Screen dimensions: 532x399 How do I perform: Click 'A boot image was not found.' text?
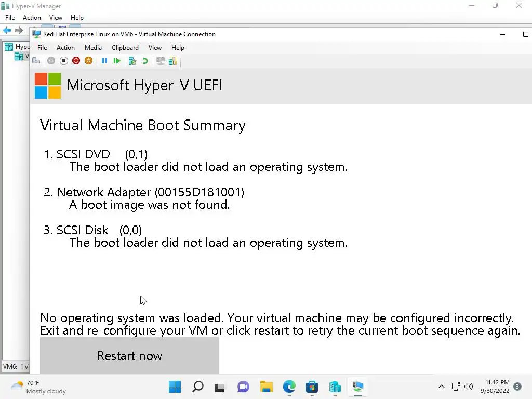(150, 205)
